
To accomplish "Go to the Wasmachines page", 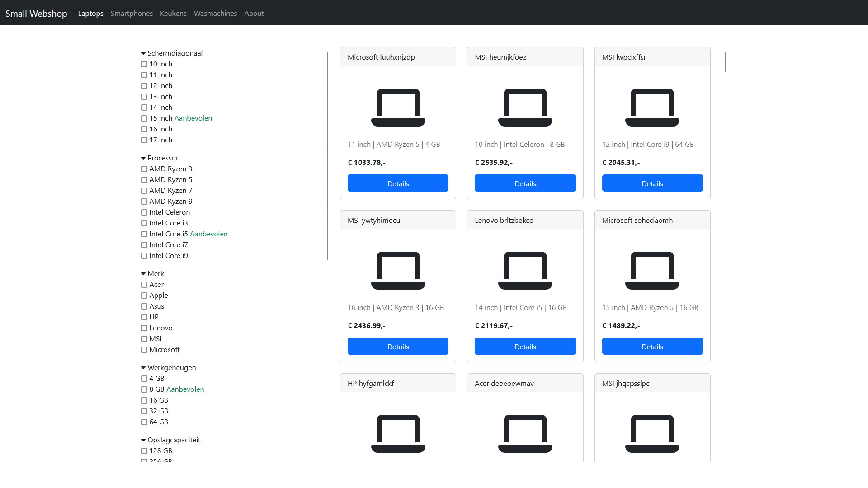I will click(215, 14).
